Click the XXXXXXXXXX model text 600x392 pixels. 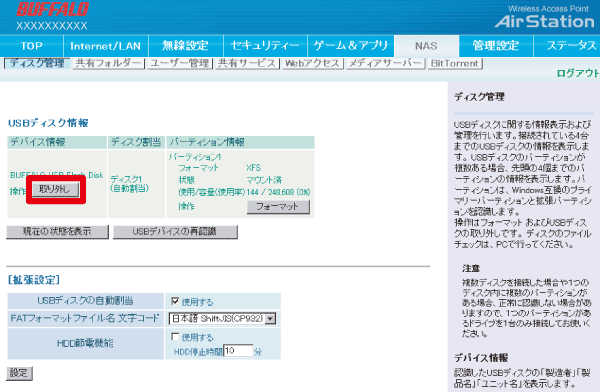click(52, 26)
